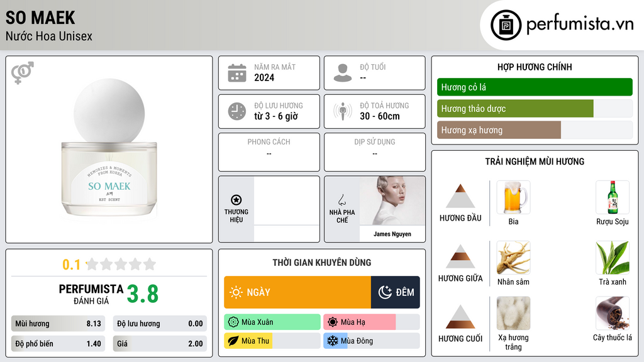The width and height of the screenshot is (644, 362).
Task: Click the Hương cuối pyramid icon
Action: (460, 317)
